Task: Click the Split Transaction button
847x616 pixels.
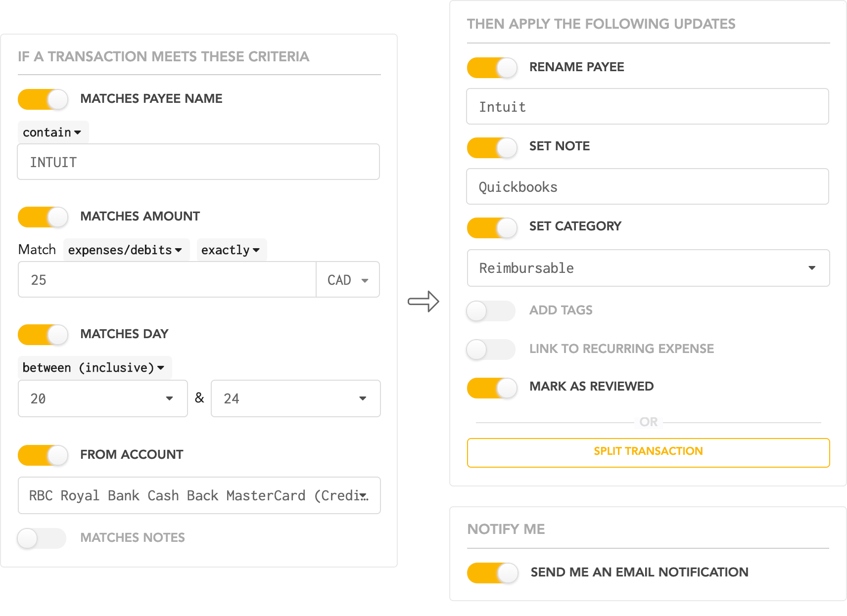Action: coord(649,452)
